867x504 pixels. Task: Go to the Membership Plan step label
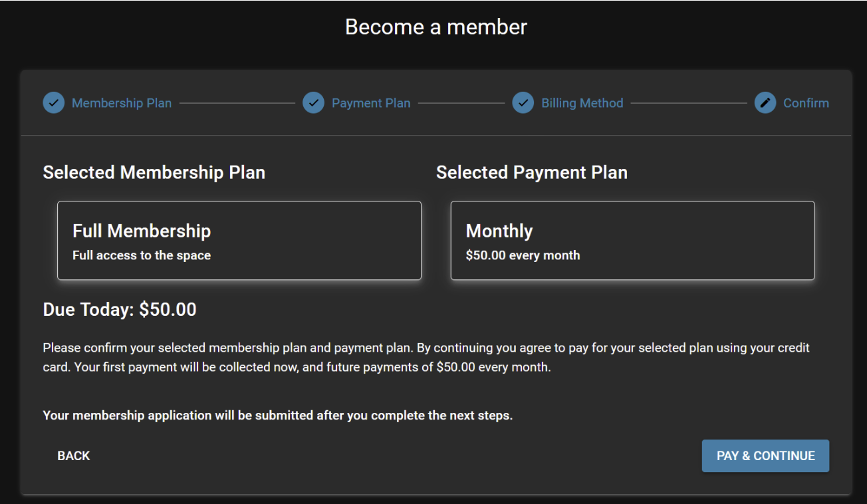(122, 103)
